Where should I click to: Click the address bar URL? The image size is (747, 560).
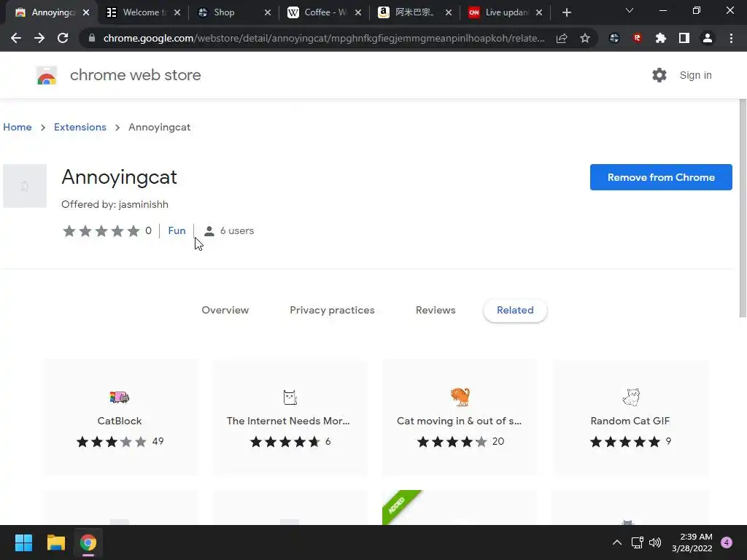pos(324,38)
